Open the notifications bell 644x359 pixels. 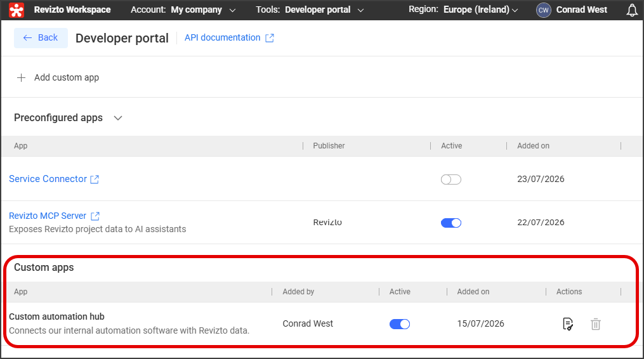click(632, 10)
